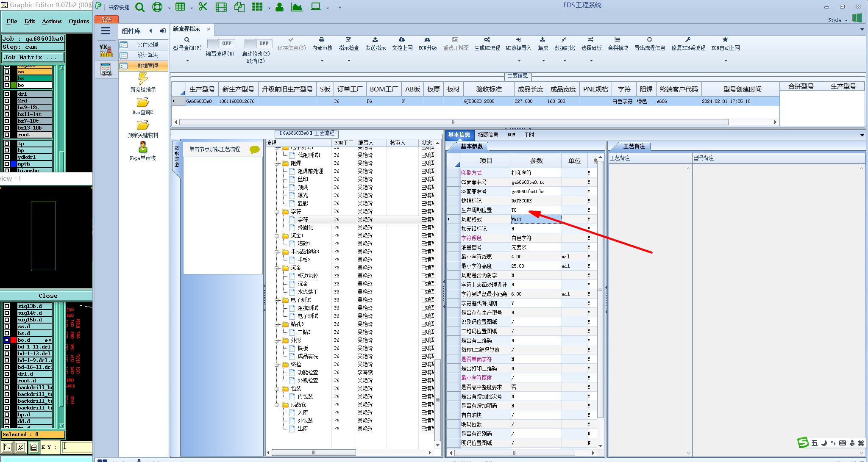
Task: Open the Actions menu in Graphic Editor
Action: click(51, 21)
